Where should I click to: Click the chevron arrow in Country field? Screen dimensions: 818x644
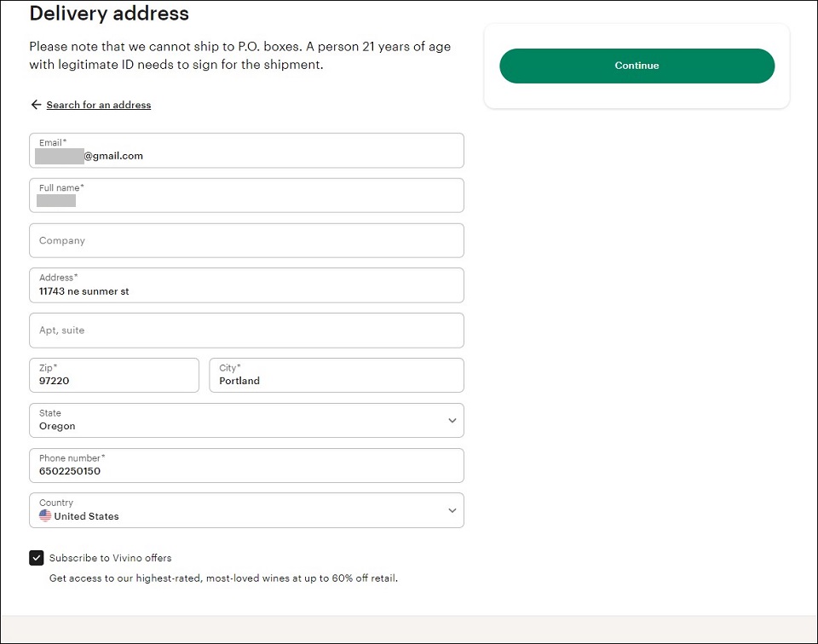click(452, 510)
